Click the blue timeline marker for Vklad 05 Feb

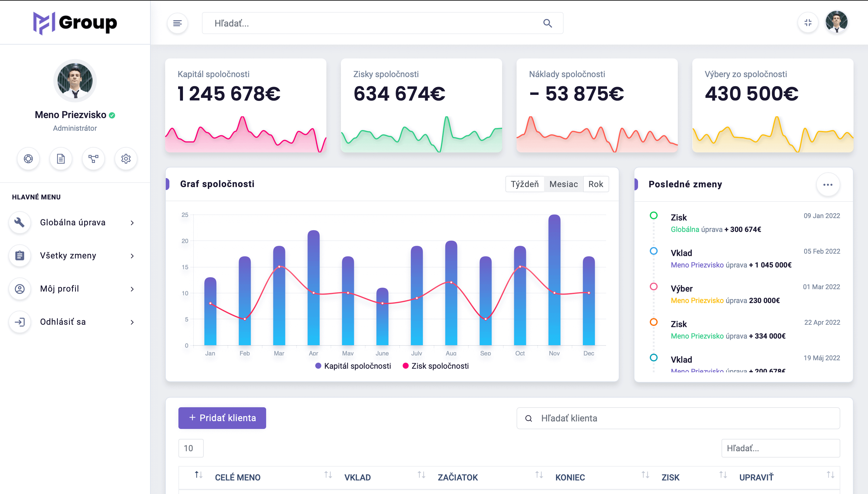(x=653, y=251)
